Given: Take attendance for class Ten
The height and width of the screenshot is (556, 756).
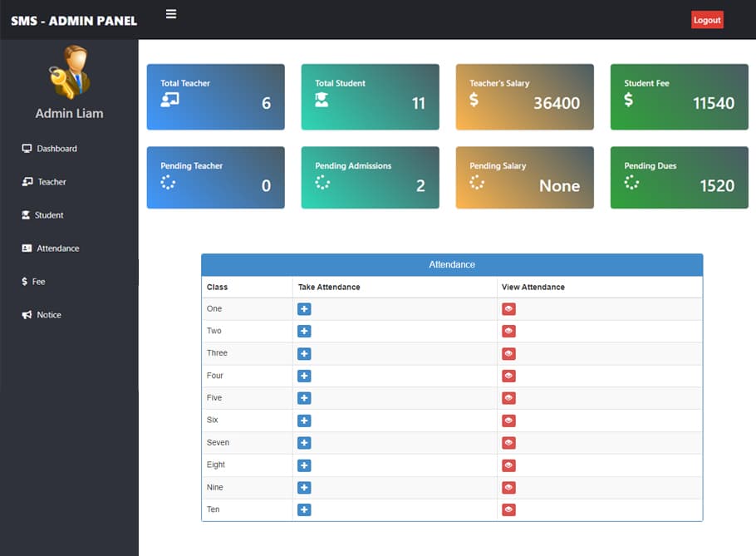Looking at the screenshot, I should coord(304,510).
